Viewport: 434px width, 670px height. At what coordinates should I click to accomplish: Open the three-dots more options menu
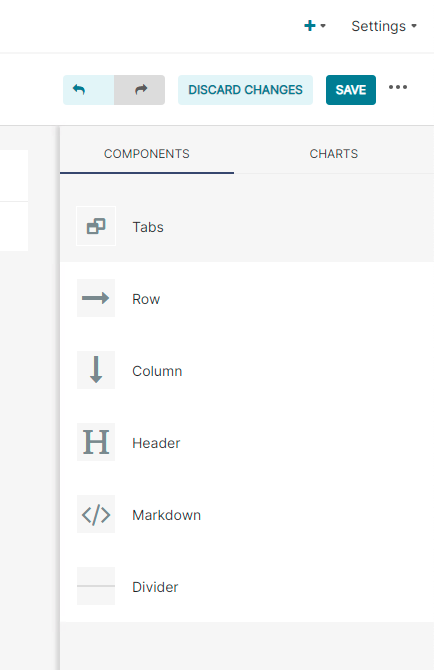398,88
